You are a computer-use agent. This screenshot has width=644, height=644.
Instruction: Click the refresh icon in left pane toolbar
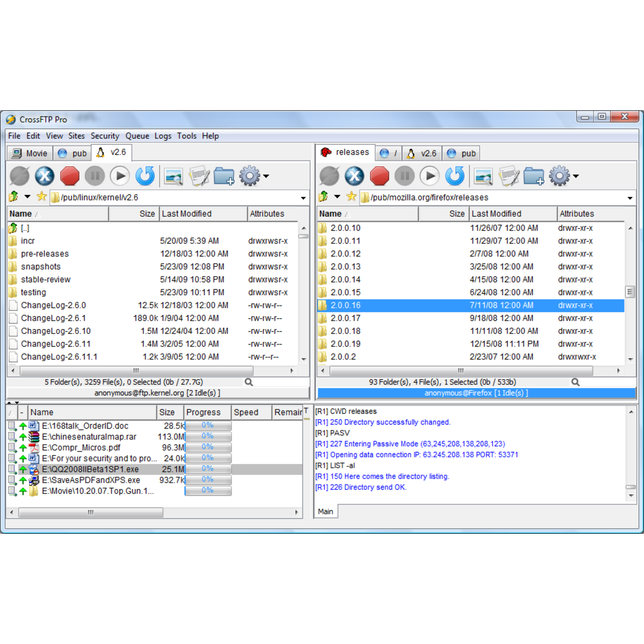pos(145,176)
